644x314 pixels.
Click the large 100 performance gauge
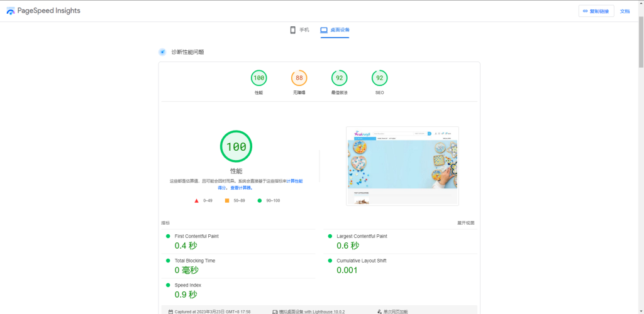click(x=236, y=146)
